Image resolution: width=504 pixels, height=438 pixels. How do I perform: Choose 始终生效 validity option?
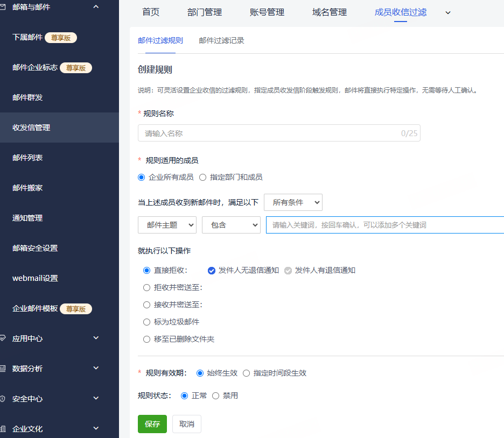click(x=200, y=373)
